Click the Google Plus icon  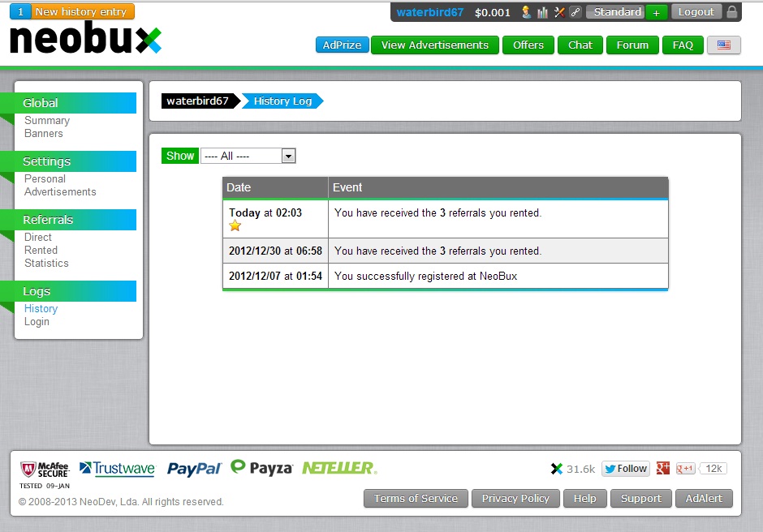663,468
